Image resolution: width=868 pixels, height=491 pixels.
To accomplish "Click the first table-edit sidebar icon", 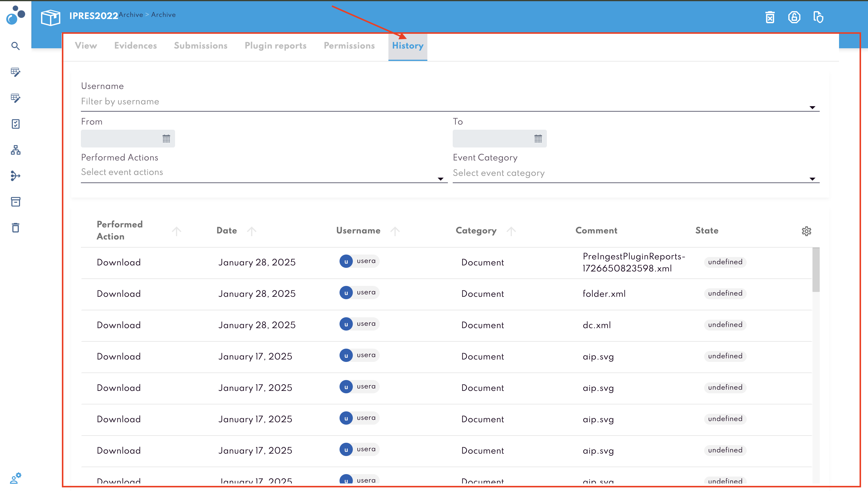I will (x=15, y=72).
